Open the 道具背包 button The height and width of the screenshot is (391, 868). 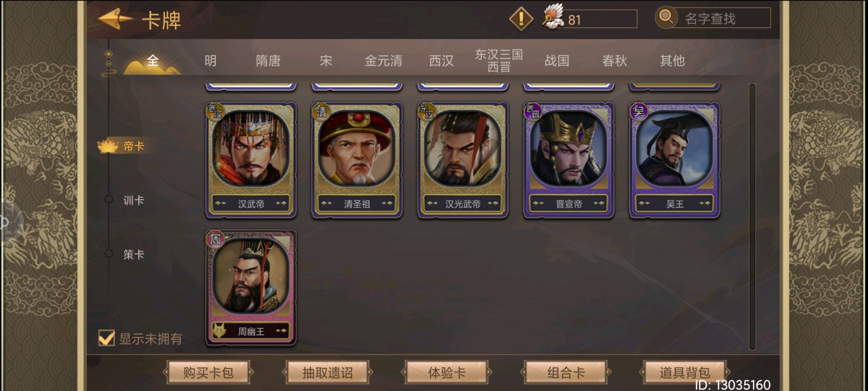click(x=684, y=372)
